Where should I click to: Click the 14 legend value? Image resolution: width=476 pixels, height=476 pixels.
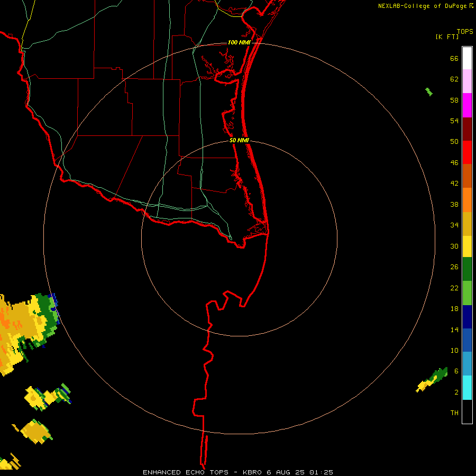454,329
